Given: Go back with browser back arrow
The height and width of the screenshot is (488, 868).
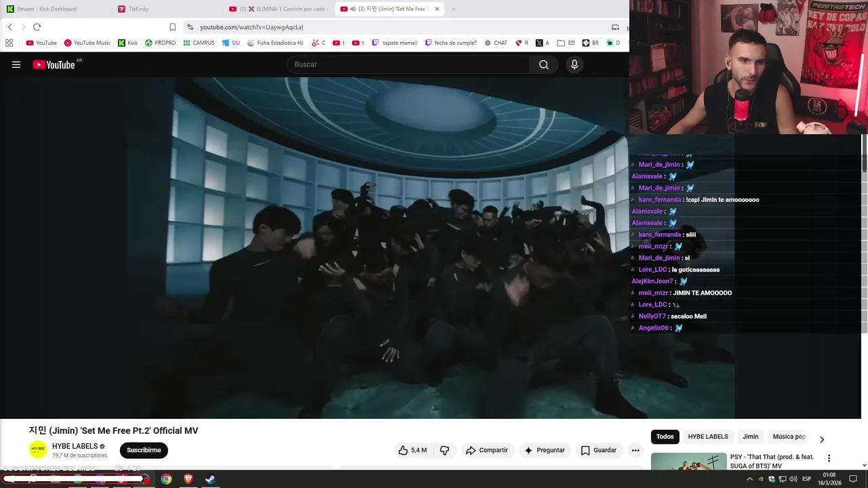Looking at the screenshot, I should coord(9,27).
